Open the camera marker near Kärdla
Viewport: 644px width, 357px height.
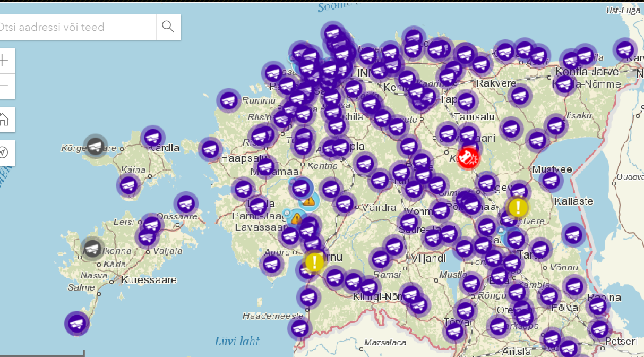[x=152, y=137]
